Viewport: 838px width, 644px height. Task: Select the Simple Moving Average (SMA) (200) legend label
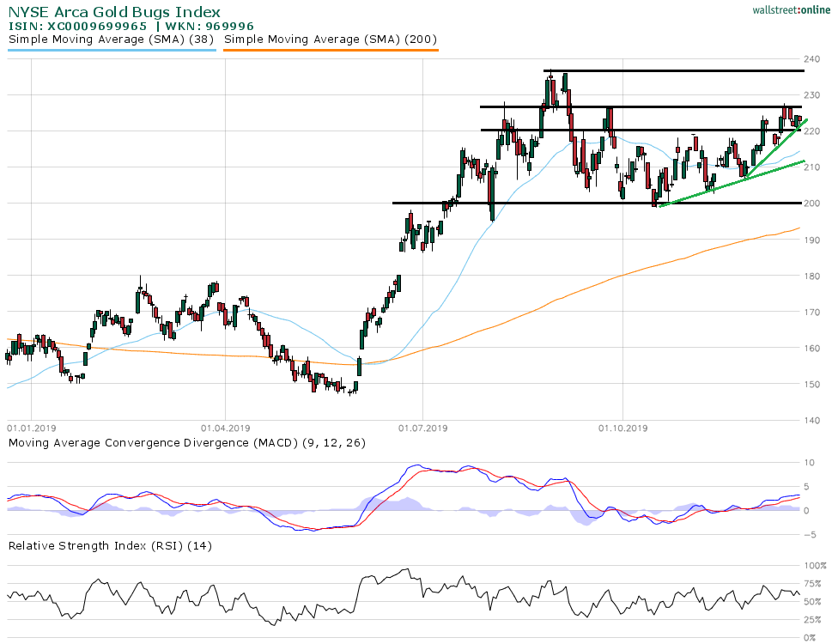tap(331, 39)
